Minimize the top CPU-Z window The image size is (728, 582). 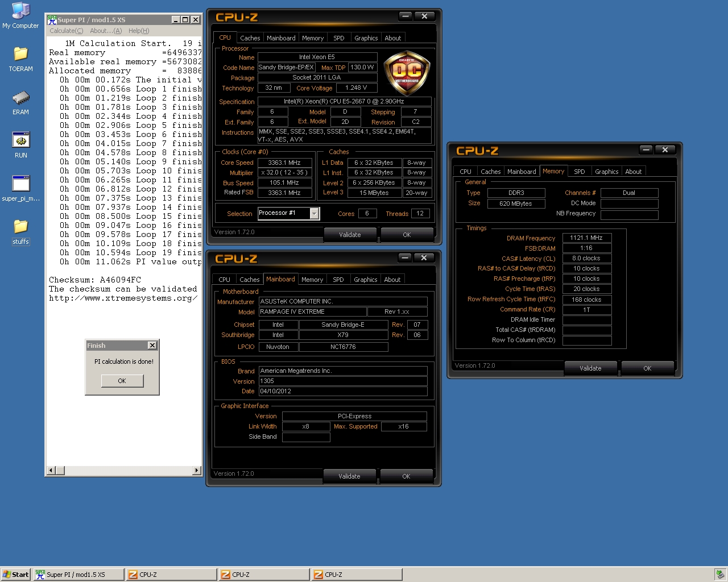[406, 16]
